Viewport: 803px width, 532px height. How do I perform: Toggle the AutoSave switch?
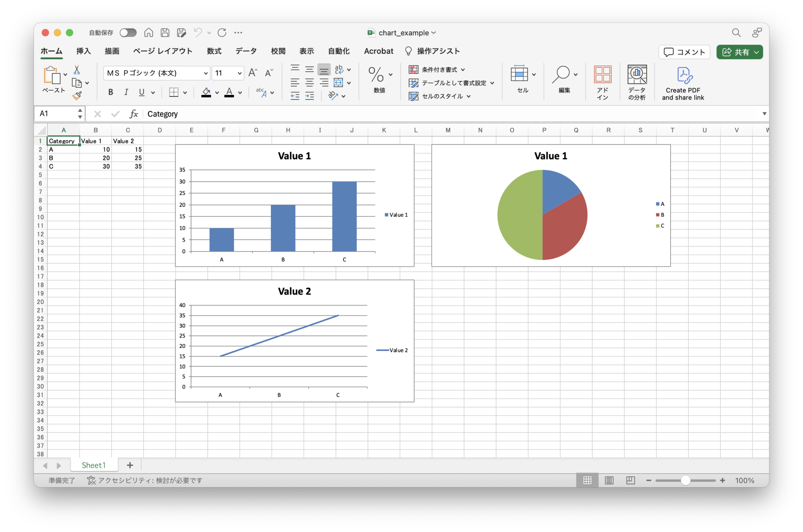point(128,33)
